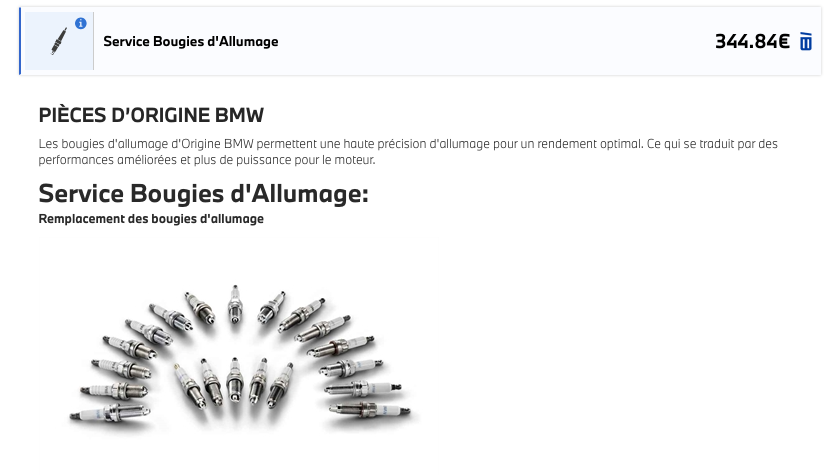
Task: Open the blue info icon on thumbnail
Action: (81, 24)
